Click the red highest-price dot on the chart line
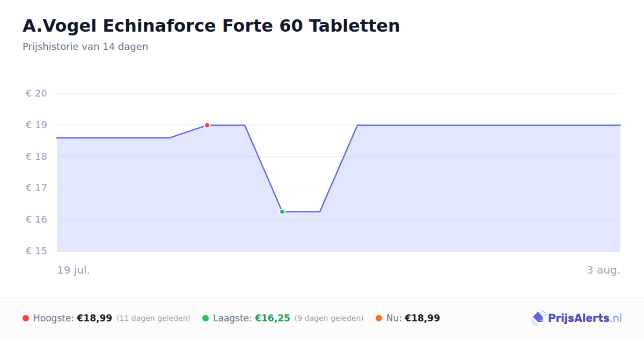This screenshot has height=338, width=644. [x=207, y=125]
